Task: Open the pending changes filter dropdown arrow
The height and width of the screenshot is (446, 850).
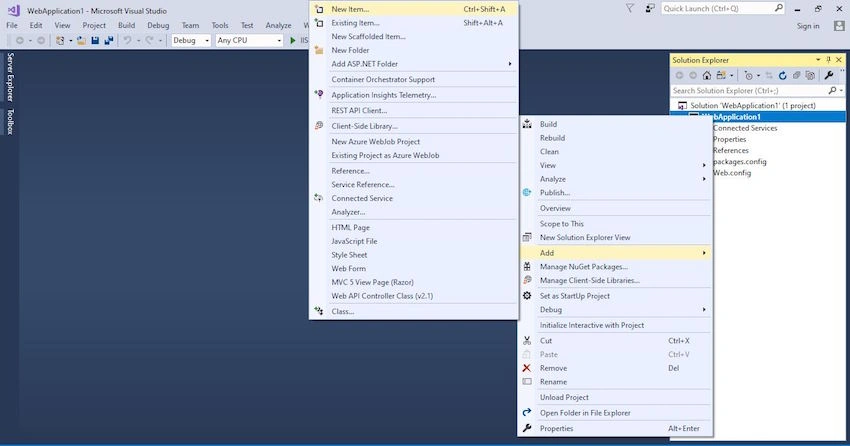Action: pyautogui.click(x=758, y=75)
